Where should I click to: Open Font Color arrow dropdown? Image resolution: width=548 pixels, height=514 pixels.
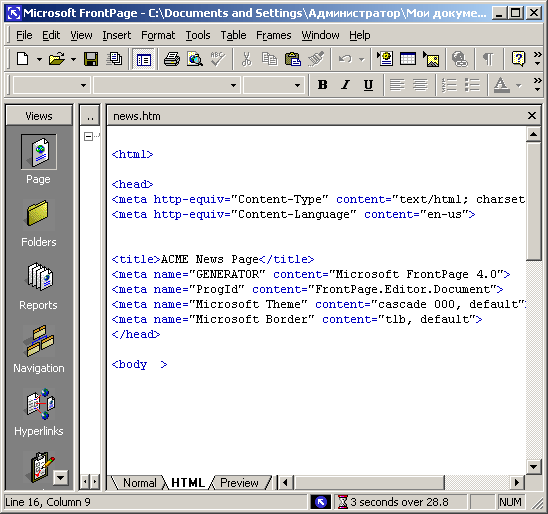[x=519, y=85]
